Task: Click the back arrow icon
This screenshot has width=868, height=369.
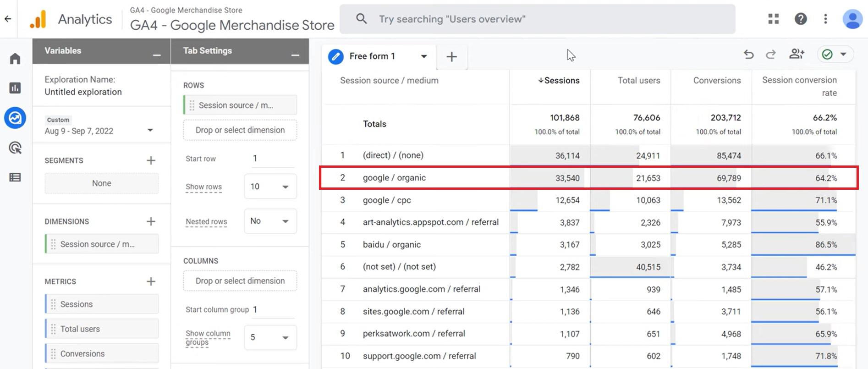Action: click(x=8, y=19)
